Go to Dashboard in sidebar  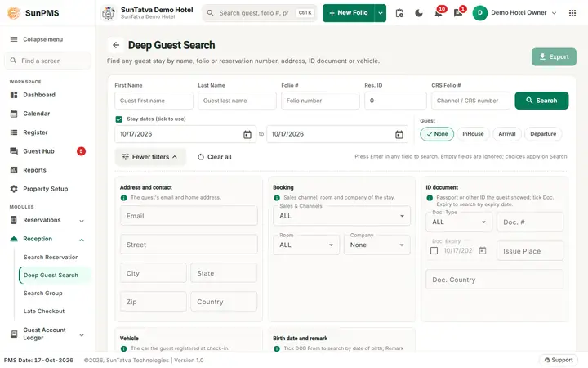point(47,95)
